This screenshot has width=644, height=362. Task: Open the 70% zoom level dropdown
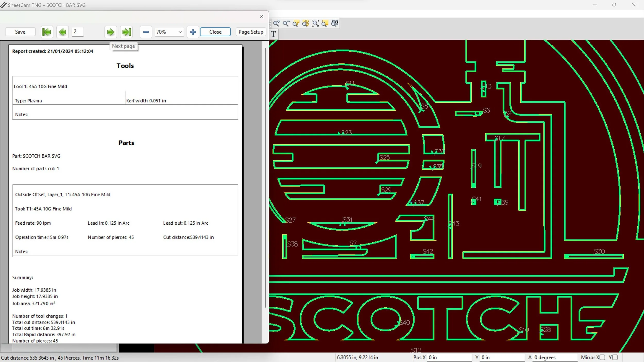pos(169,32)
